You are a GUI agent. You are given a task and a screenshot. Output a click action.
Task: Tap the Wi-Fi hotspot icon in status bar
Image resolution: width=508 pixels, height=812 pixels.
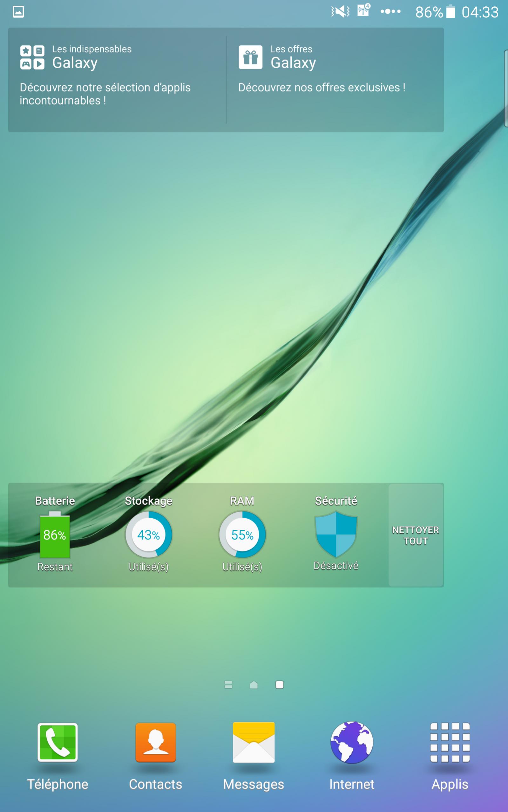364,10
